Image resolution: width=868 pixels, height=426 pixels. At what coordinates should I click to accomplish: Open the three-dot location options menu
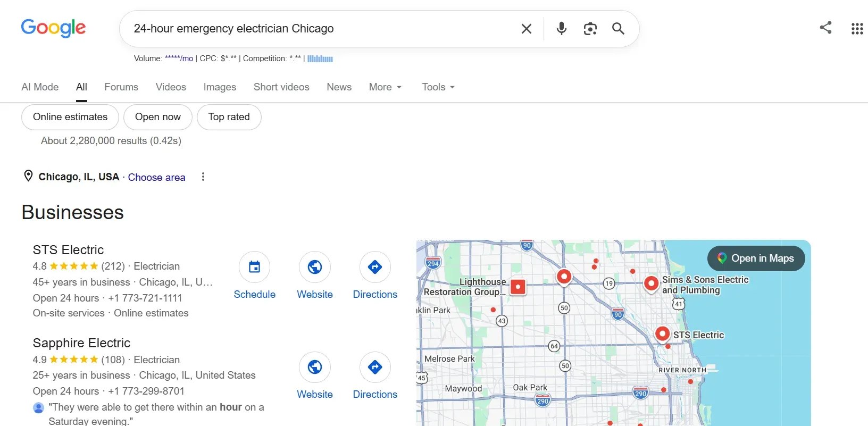click(203, 177)
